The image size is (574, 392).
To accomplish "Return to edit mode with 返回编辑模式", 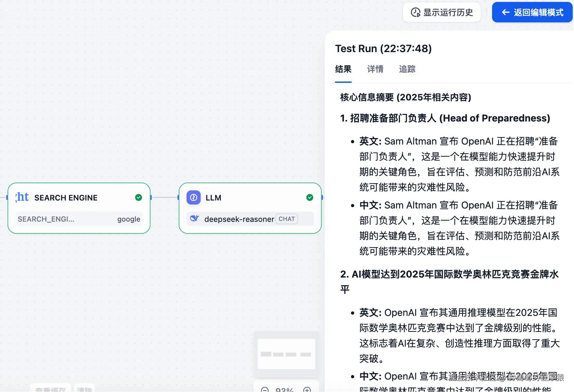I will pos(532,12).
